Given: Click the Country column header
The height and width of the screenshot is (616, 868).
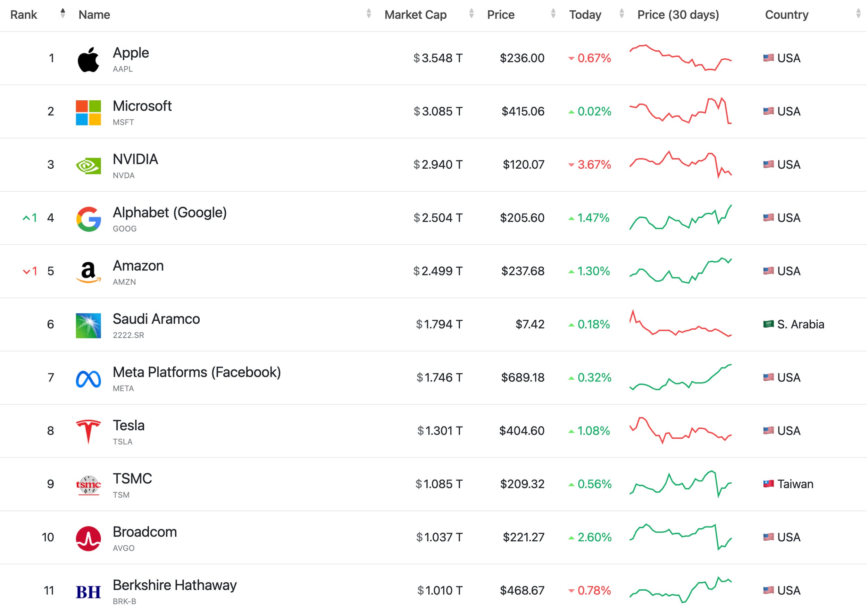Looking at the screenshot, I should tap(786, 15).
